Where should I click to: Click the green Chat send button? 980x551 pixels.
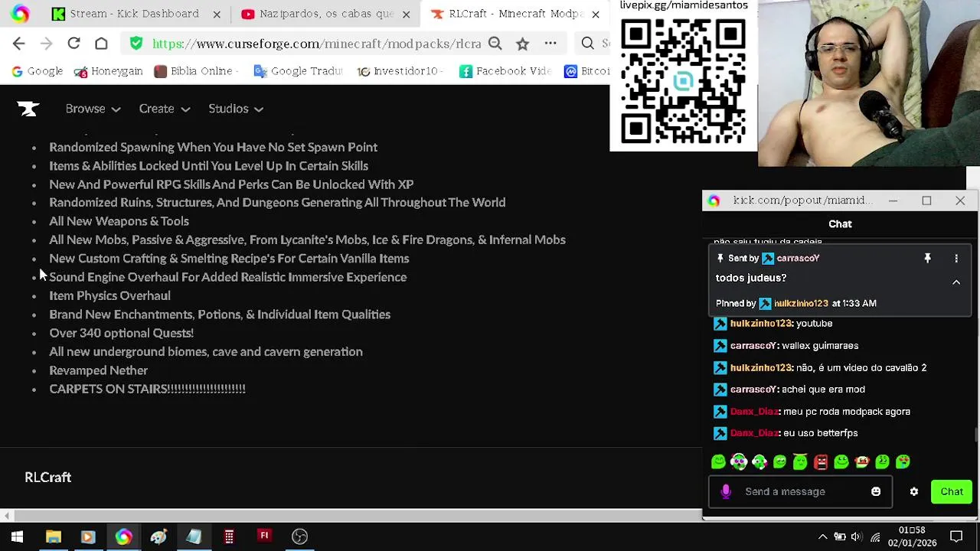click(952, 491)
